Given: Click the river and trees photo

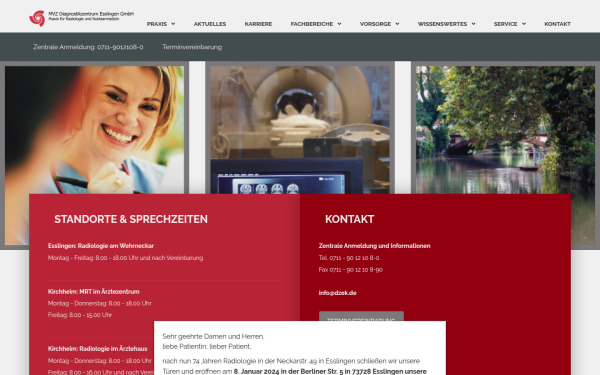Looking at the screenshot, I should 505,130.
